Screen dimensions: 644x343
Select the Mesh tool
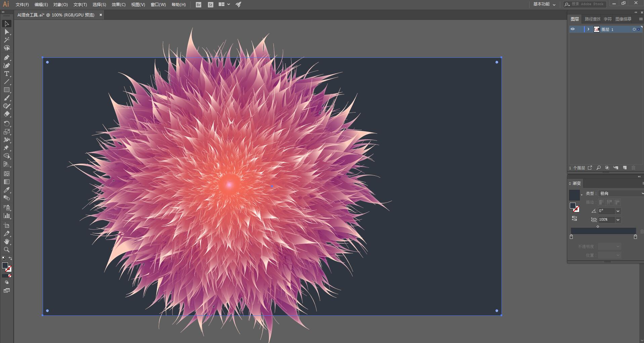pos(7,174)
